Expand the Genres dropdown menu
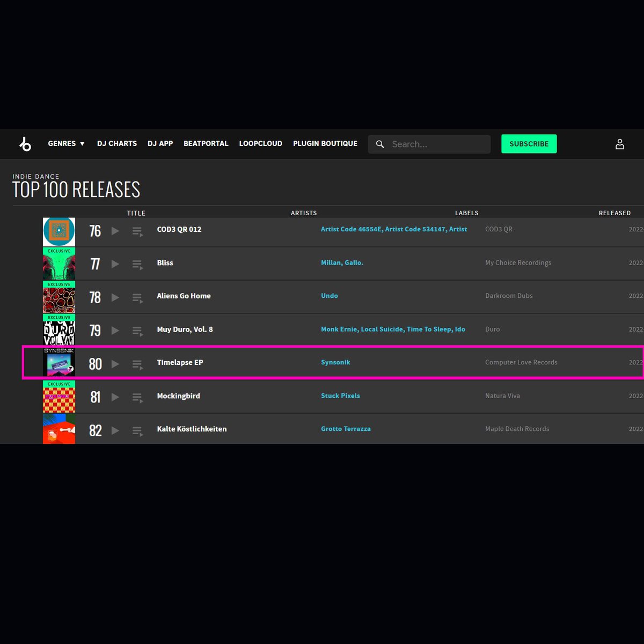This screenshot has height=644, width=644. tap(67, 144)
